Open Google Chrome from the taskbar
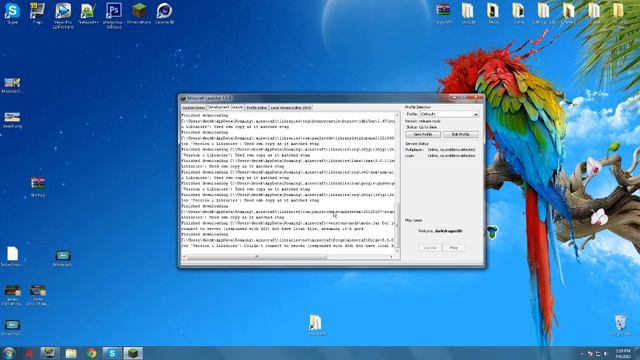 tap(91, 353)
